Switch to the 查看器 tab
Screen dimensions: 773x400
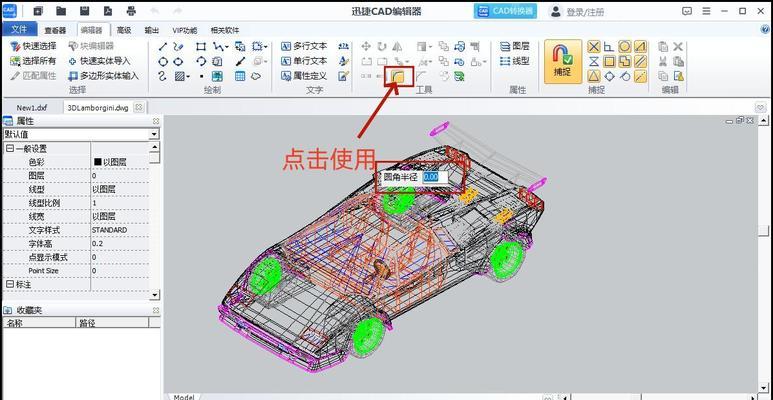(55, 30)
